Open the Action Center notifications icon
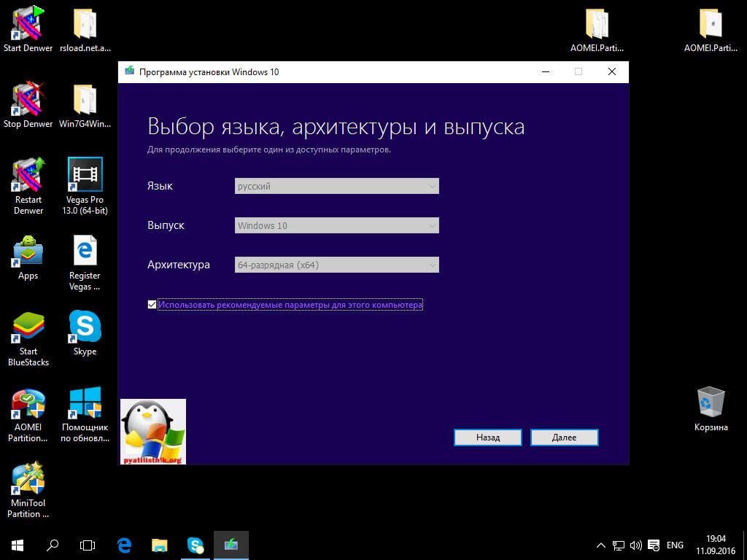 654,545
